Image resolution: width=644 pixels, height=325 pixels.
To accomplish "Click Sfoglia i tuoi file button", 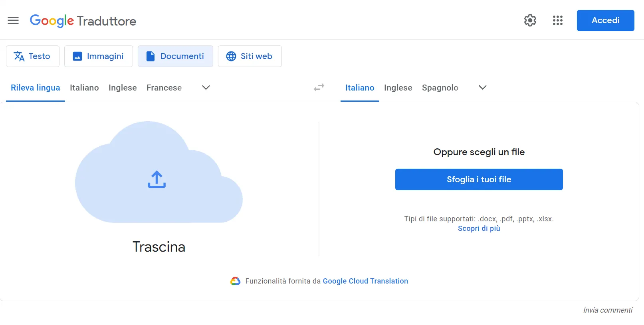I will [479, 179].
